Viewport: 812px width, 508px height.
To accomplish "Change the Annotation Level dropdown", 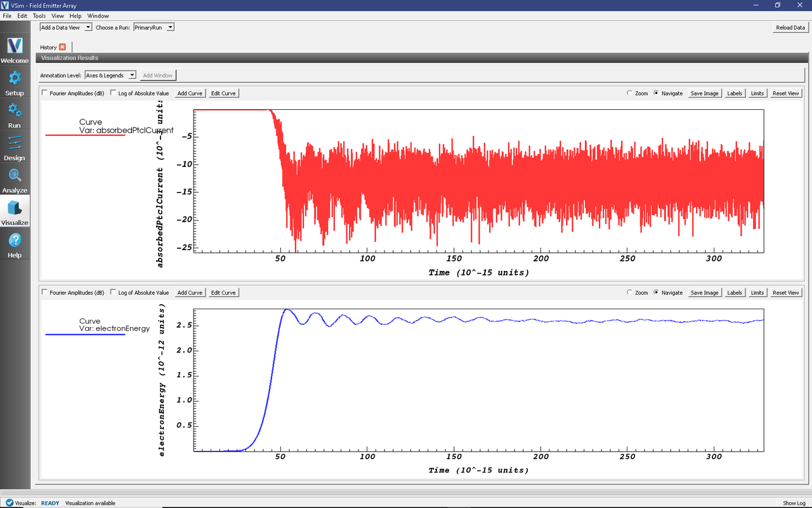I will [x=110, y=75].
